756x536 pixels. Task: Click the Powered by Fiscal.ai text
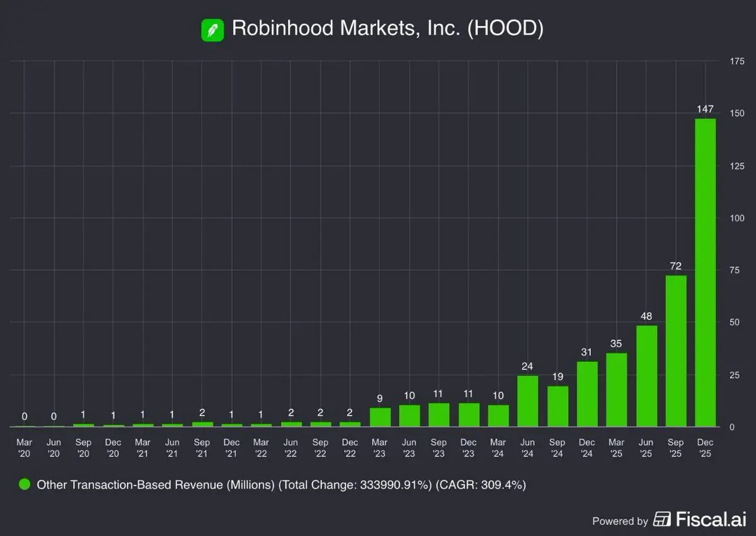[x=669, y=520]
